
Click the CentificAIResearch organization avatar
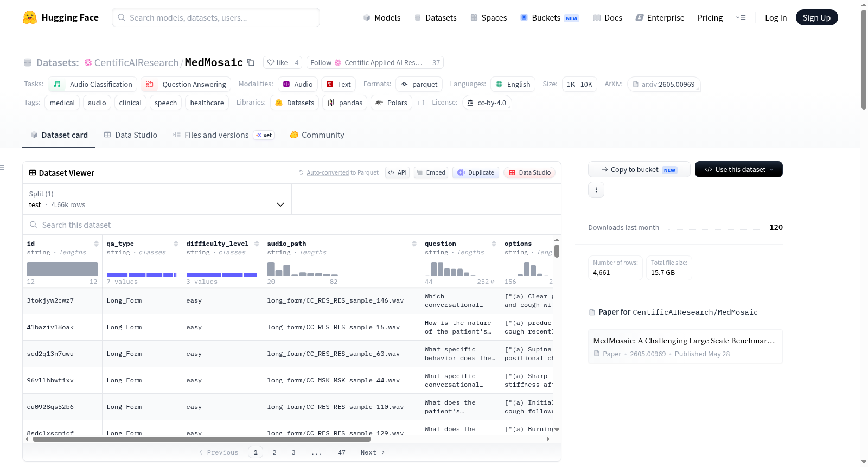pyautogui.click(x=88, y=63)
